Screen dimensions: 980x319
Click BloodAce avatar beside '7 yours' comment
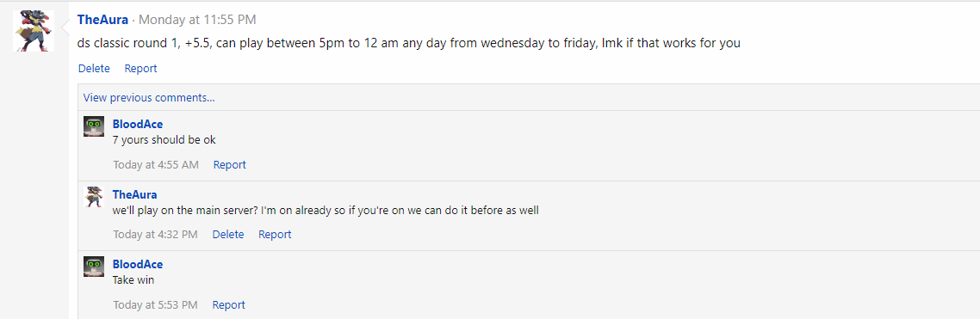point(94,126)
